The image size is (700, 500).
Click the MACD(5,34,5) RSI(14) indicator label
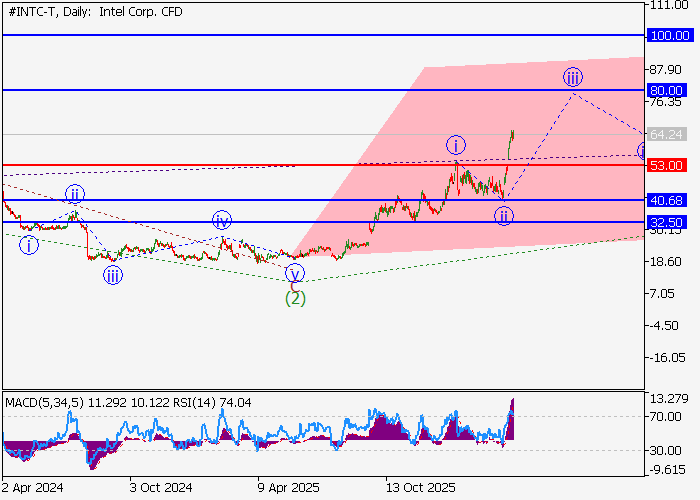coord(128,403)
